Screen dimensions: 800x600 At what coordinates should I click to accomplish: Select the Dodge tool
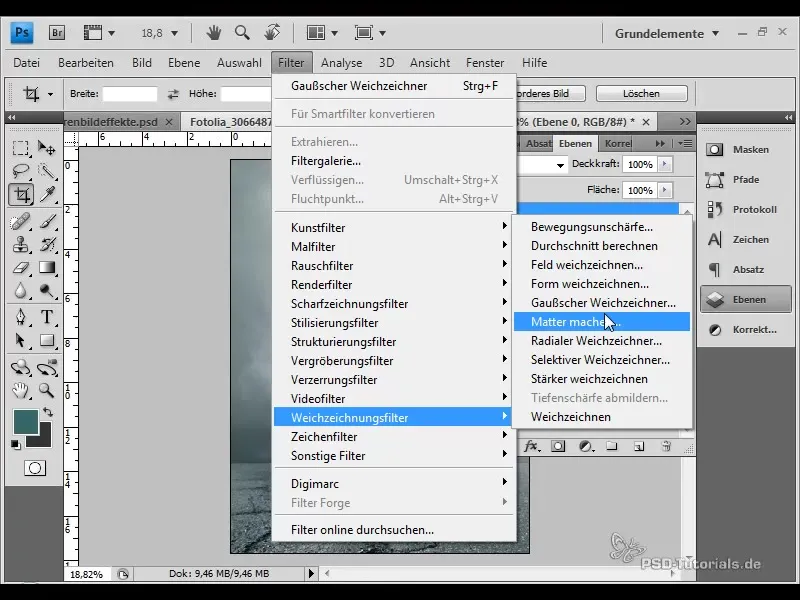(x=47, y=290)
